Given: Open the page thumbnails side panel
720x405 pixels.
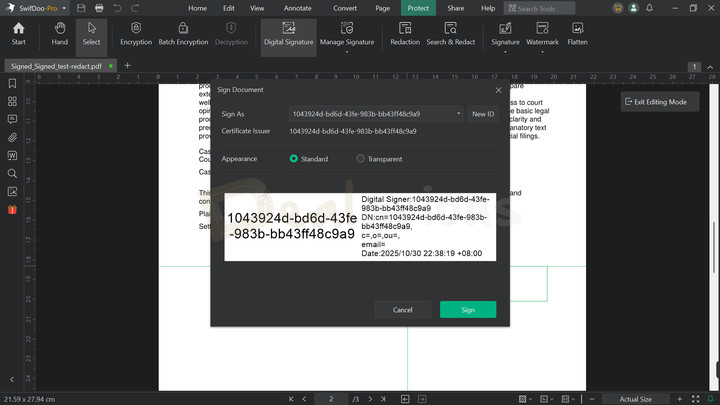Looking at the screenshot, I should 12,101.
